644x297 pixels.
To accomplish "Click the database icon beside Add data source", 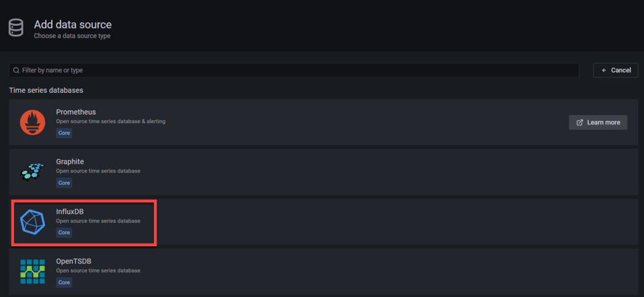I will pyautogui.click(x=16, y=28).
